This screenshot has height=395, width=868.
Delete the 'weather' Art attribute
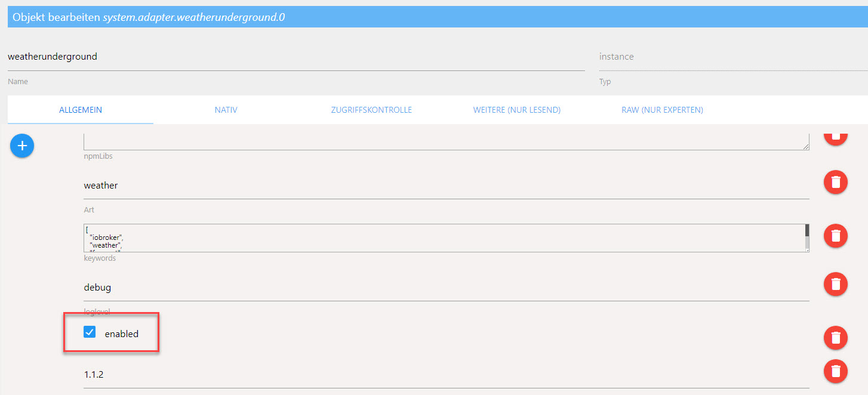pos(836,183)
